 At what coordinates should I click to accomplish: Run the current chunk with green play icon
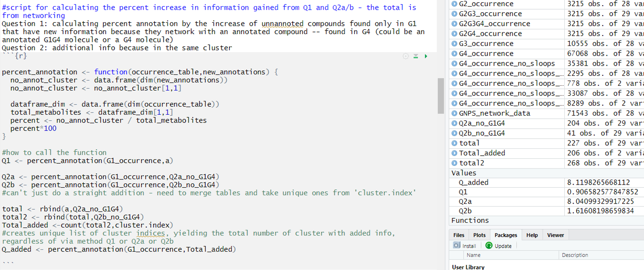426,56
